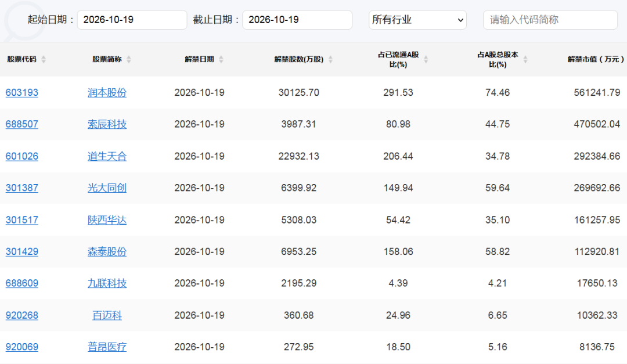This screenshot has width=627, height=364.
Task: Open stock code 688609 link
Action: (x=22, y=283)
